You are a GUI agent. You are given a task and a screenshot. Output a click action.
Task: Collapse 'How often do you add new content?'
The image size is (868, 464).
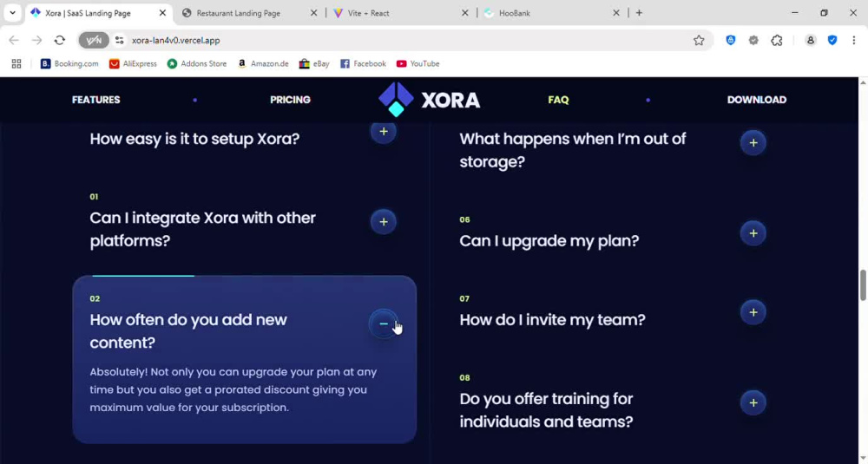384,324
